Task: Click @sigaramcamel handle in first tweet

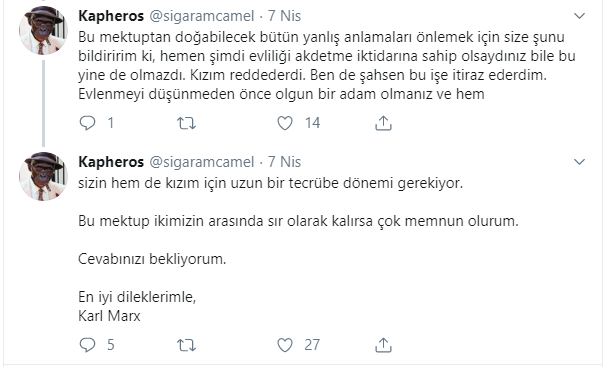Action: pyautogui.click(x=202, y=16)
